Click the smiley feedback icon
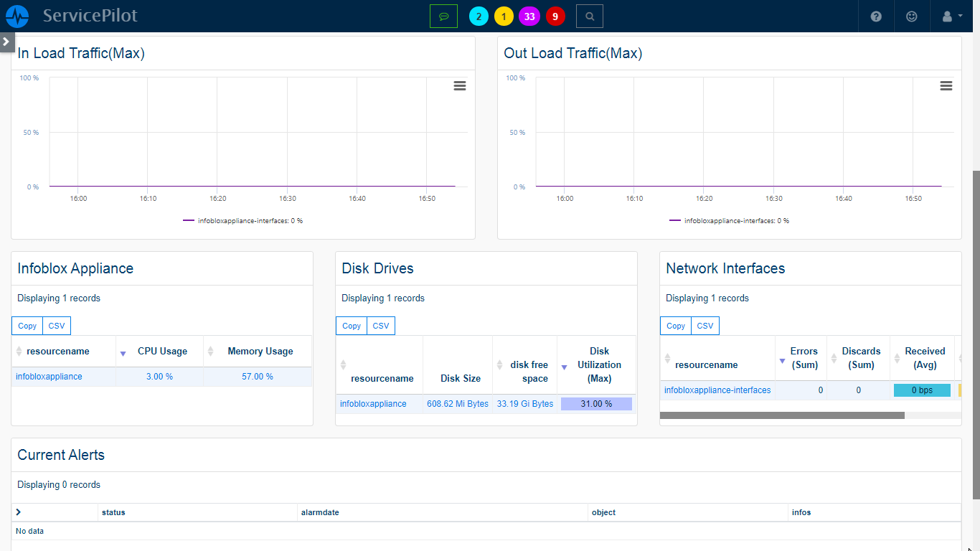Screen dimensions: 980x551 click(x=911, y=16)
